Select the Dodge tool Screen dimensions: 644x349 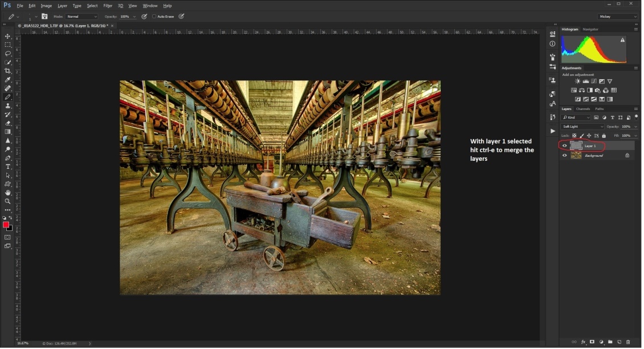tap(7, 149)
